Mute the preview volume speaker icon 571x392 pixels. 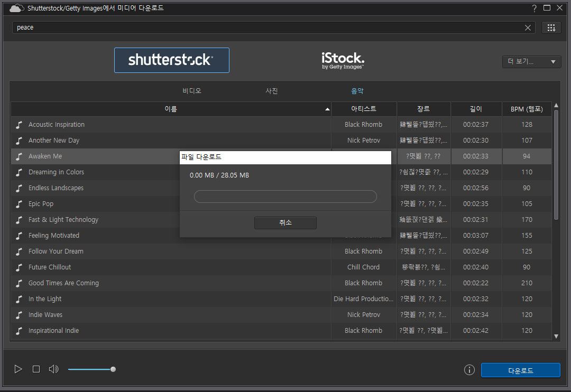[x=53, y=369]
